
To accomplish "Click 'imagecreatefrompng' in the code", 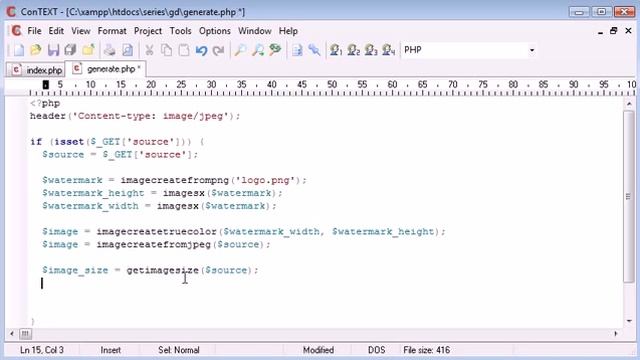I will click(x=175, y=180).
